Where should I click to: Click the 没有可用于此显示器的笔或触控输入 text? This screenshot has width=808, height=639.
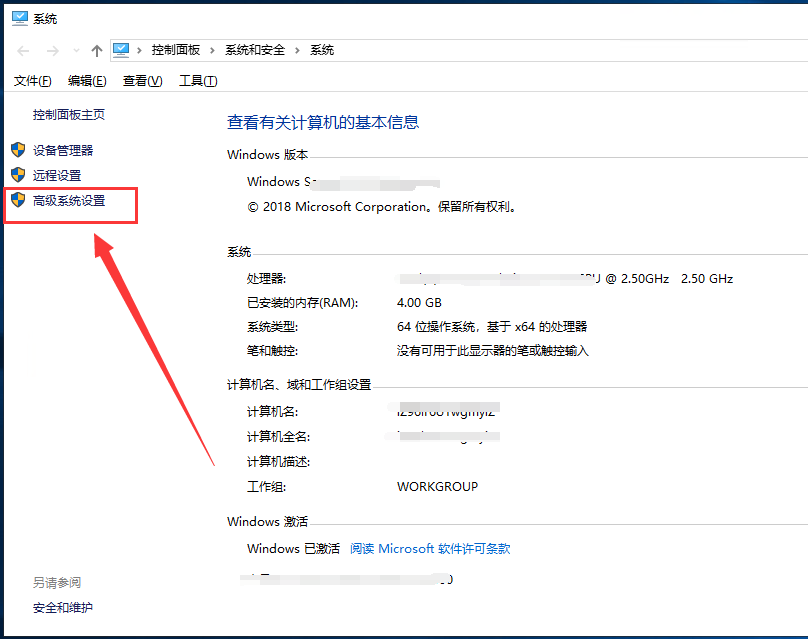coord(493,351)
